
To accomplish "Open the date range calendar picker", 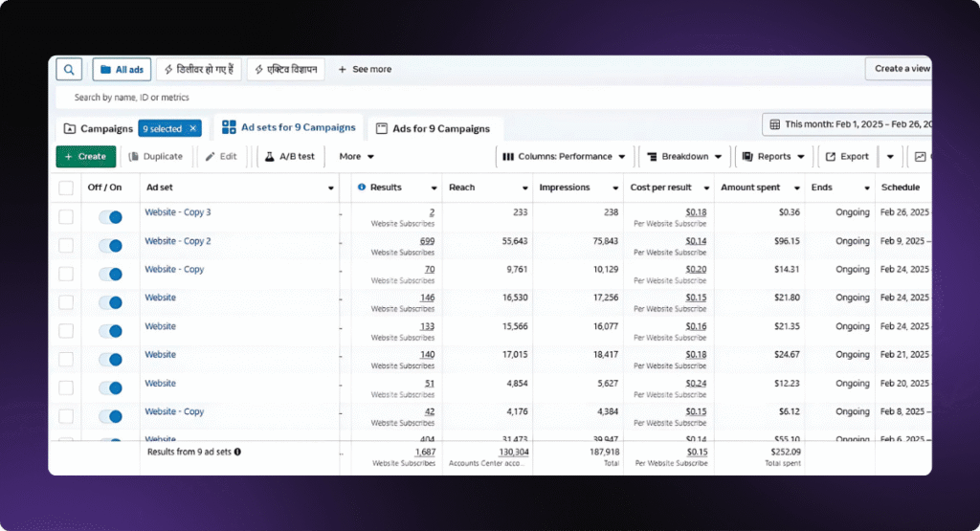I will pos(775,124).
